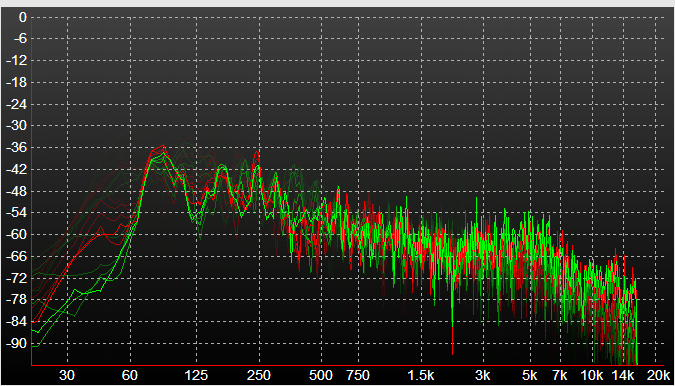Viewport: 675px width, 386px height.
Task: Click the -60 dB axis label
Action: coord(16,235)
